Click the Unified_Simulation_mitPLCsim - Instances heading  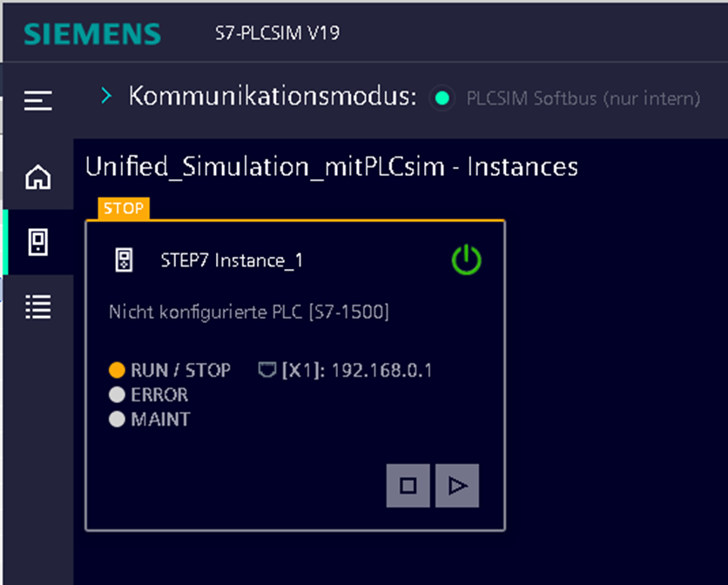coord(332,166)
